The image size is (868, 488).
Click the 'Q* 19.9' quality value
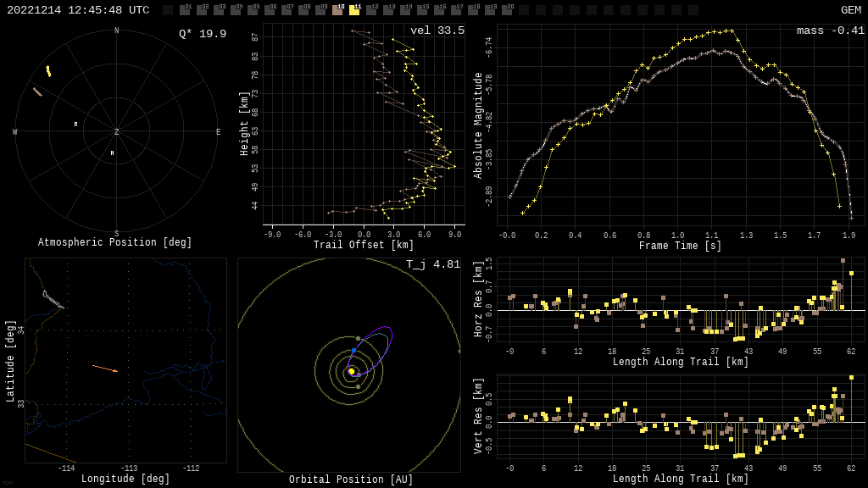coord(203,34)
